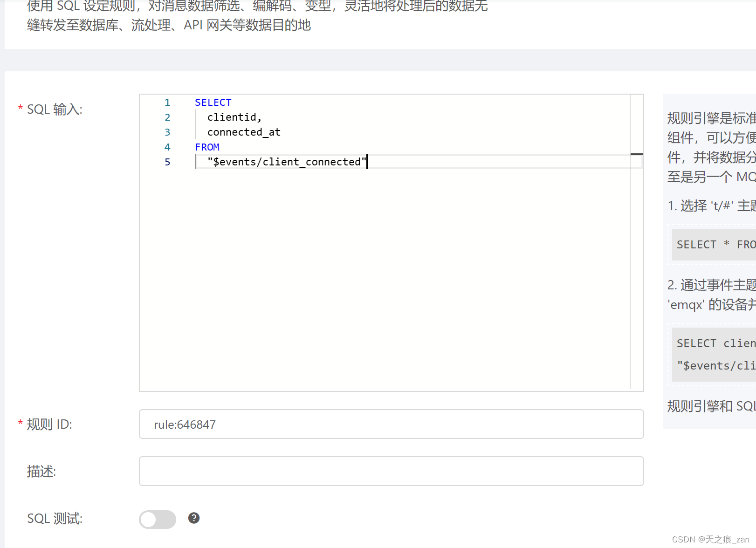Click the SELECT keyword on line 1
This screenshot has width=756, height=548.
(x=213, y=102)
